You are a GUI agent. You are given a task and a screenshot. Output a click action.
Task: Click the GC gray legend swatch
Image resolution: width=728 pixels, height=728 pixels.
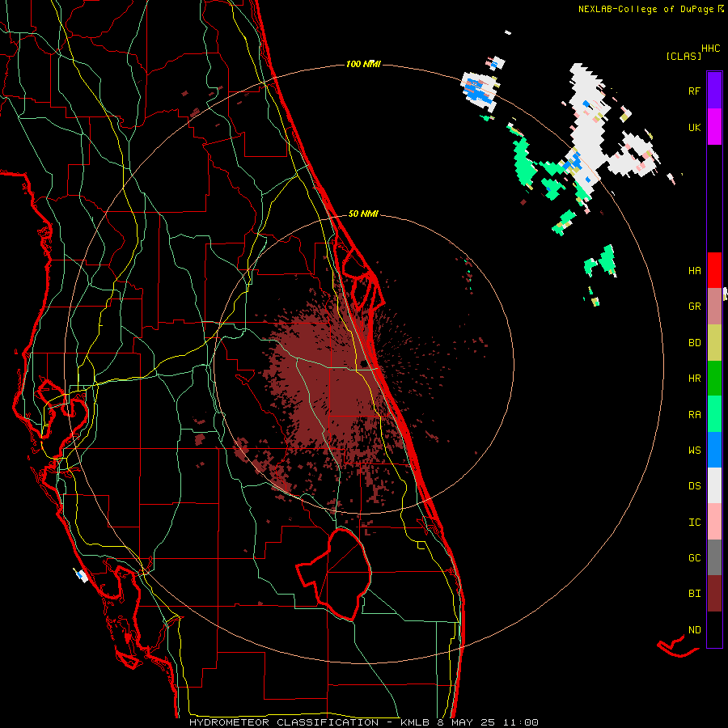click(714, 557)
